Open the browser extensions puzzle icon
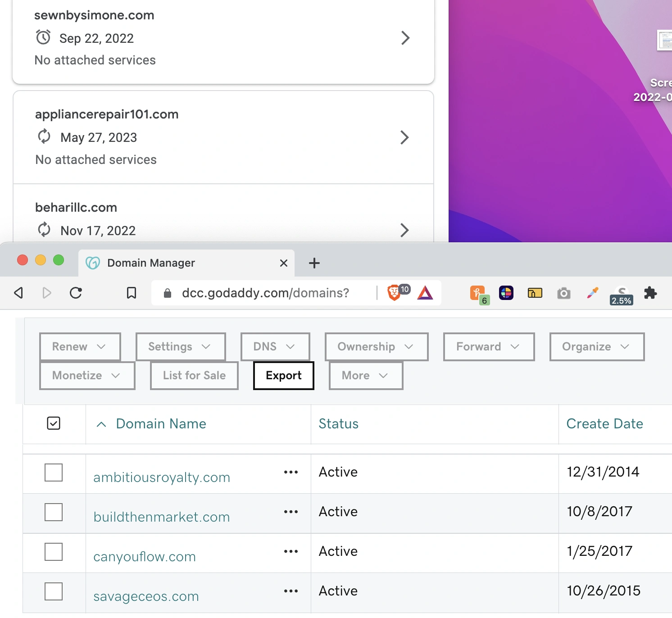The width and height of the screenshot is (672, 618). [650, 293]
